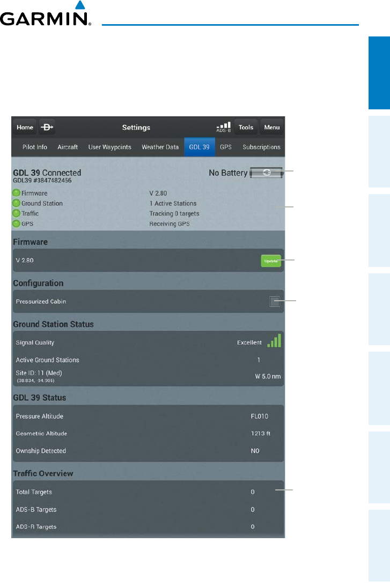
Task: Select the GDL 39 Connected heading
Action: (x=47, y=173)
